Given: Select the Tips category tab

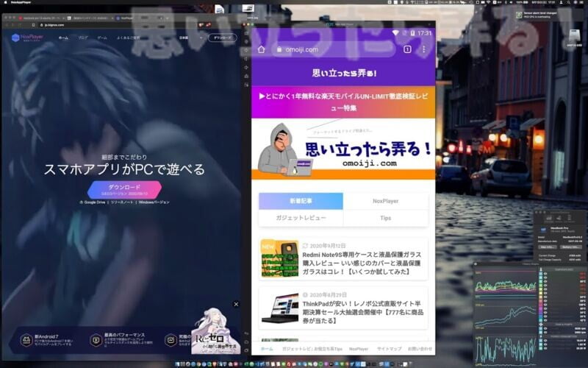Looking at the screenshot, I should point(385,218).
